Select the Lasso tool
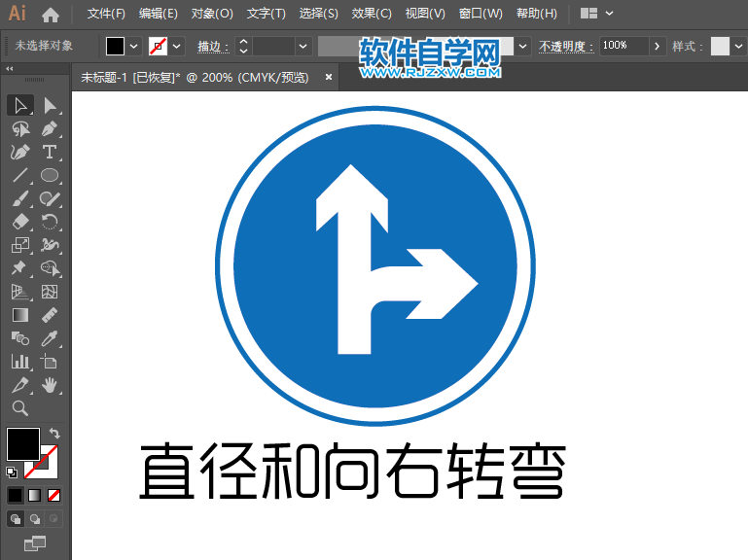748x560 pixels. click(x=20, y=128)
